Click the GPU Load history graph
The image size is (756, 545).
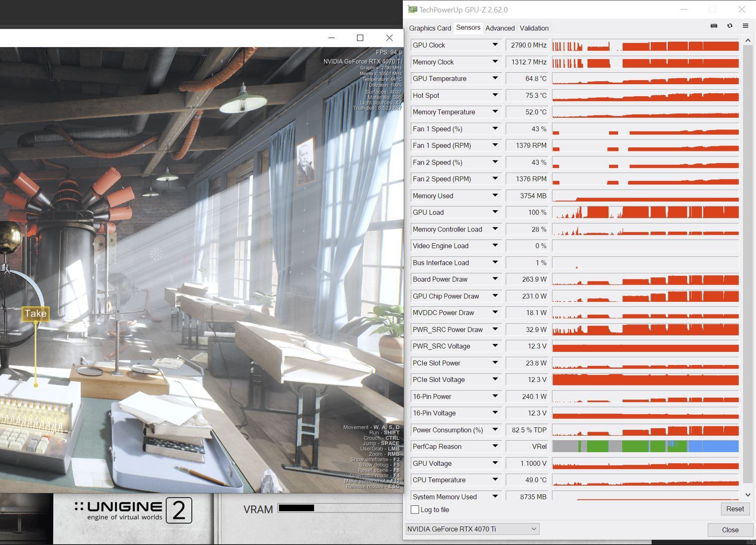645,213
